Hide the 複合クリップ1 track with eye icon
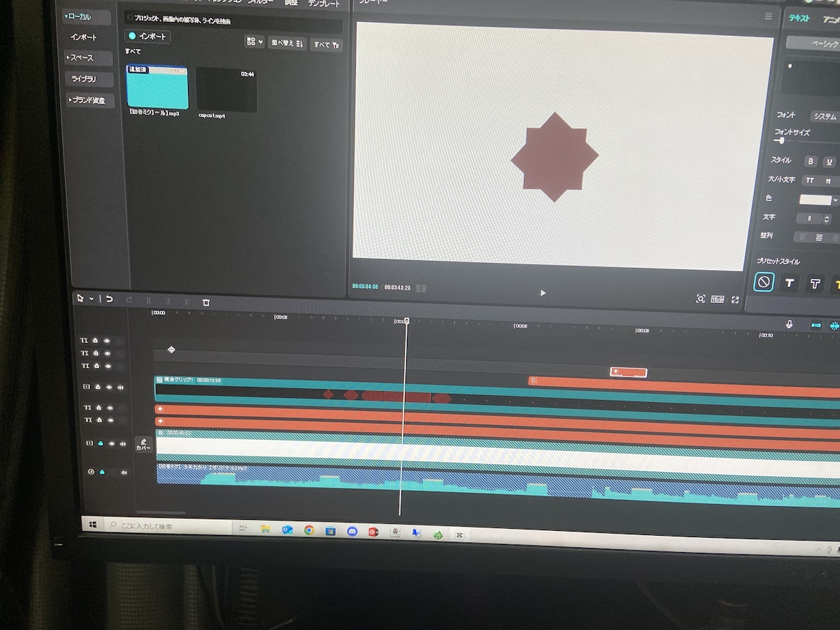Image resolution: width=840 pixels, height=630 pixels. click(109, 387)
